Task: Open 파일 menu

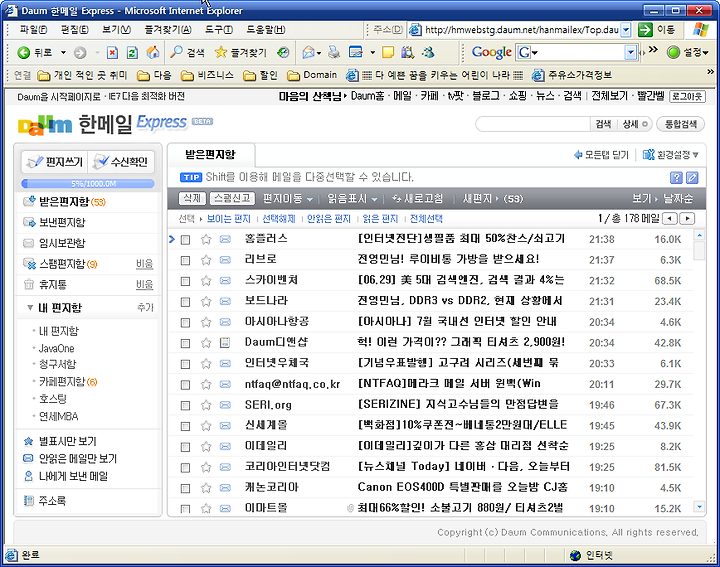Action: (x=33, y=30)
